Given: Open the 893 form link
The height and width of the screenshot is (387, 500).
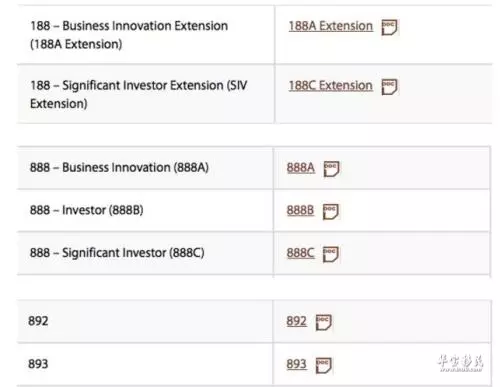Looking at the screenshot, I should point(296,364).
